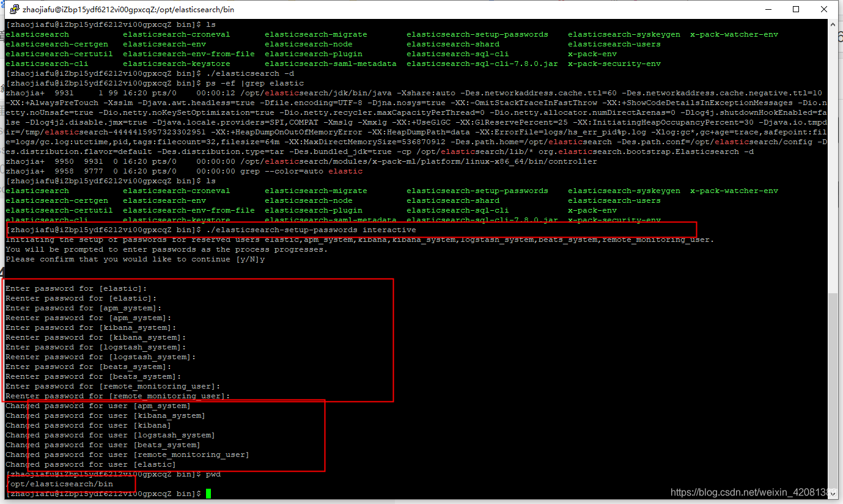Click the './elasticsearch -d' command text
The width and height of the screenshot is (843, 504).
tap(249, 73)
